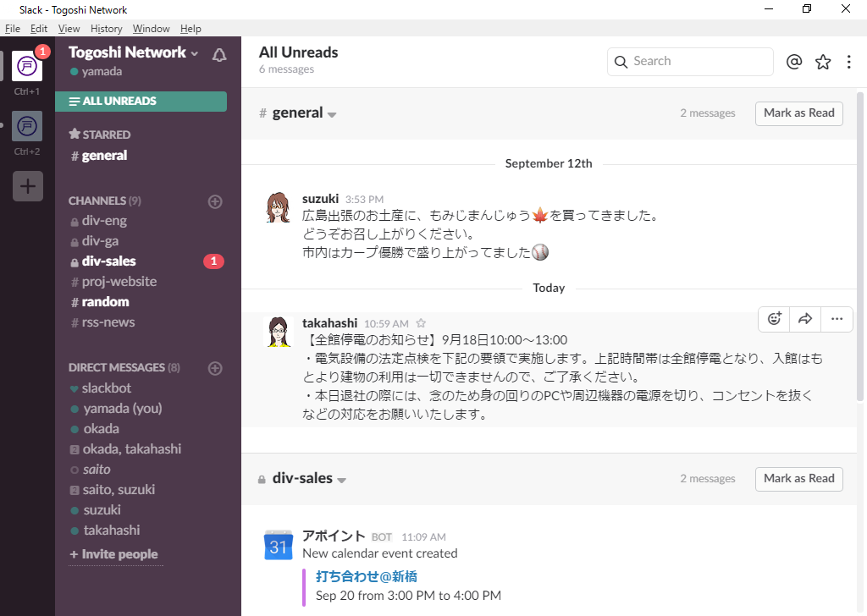Open the History menu

pyautogui.click(x=106, y=29)
